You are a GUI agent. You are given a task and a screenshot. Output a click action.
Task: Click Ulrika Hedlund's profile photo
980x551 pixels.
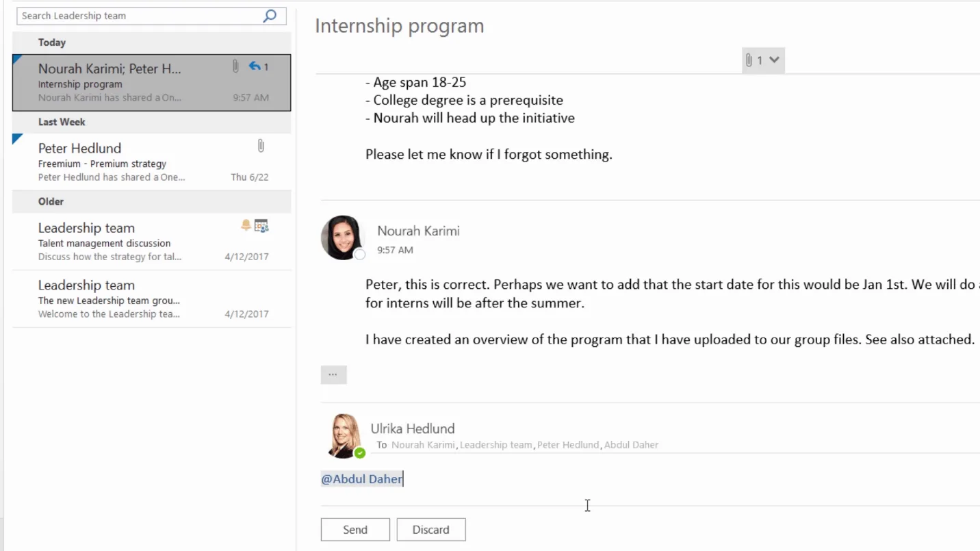click(344, 435)
